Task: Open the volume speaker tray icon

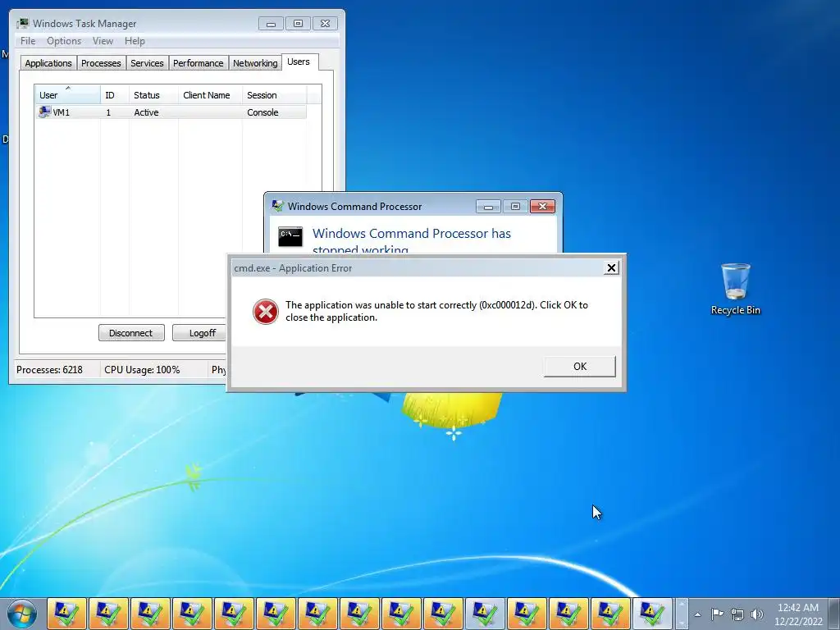Action: (x=757, y=614)
